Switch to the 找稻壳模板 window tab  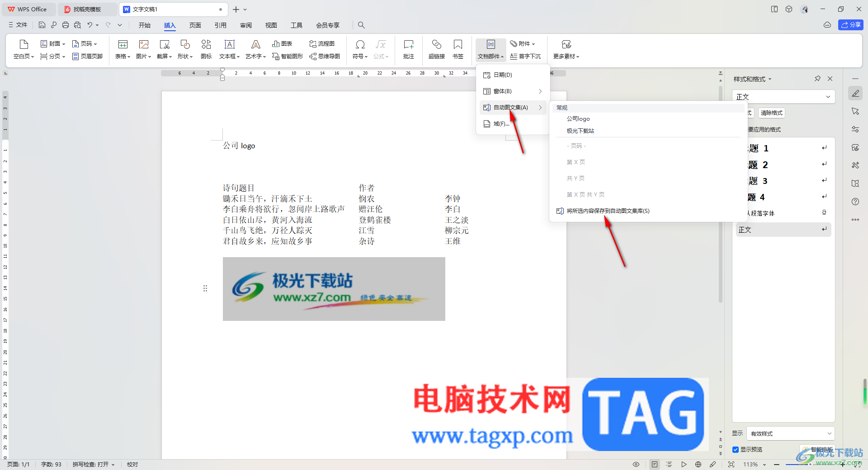point(87,9)
